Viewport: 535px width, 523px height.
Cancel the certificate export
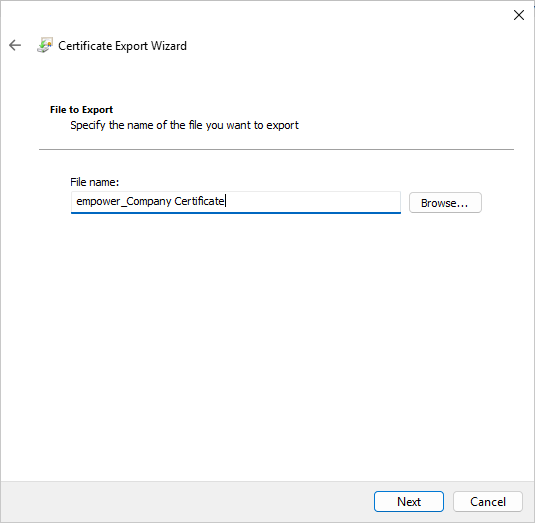(x=488, y=502)
